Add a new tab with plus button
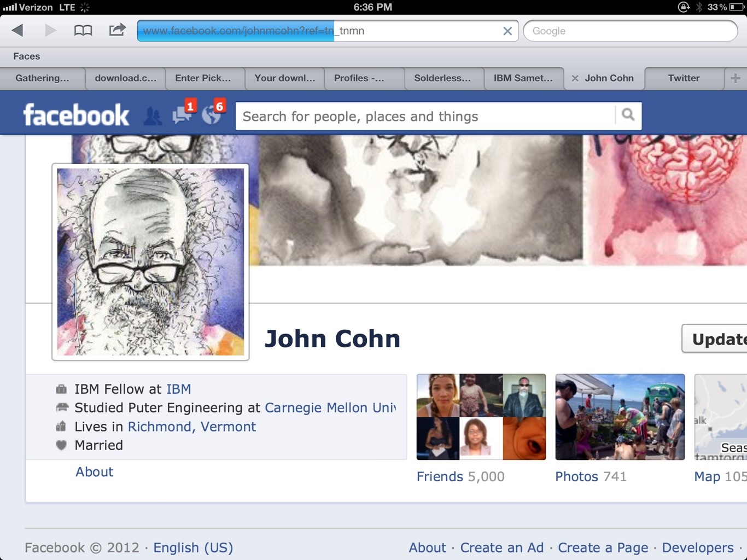Screen dimensions: 747x560 pos(736,78)
